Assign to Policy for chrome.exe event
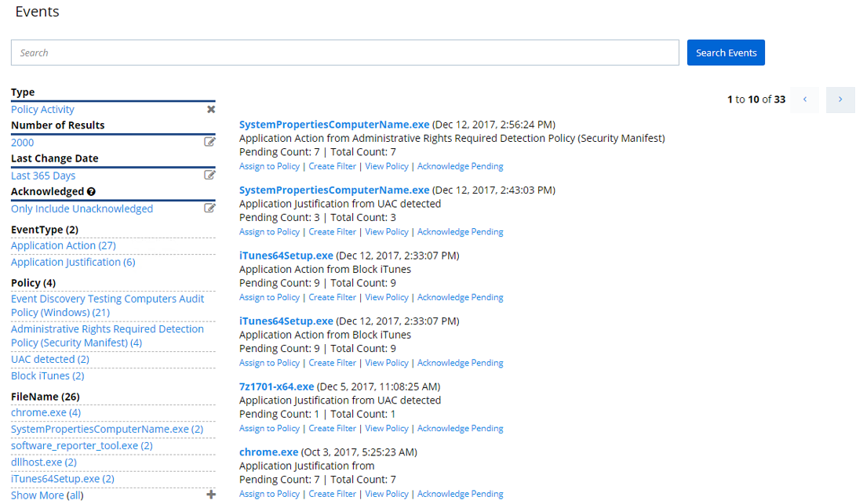Viewport: 863px width, 504px height. 269,494
